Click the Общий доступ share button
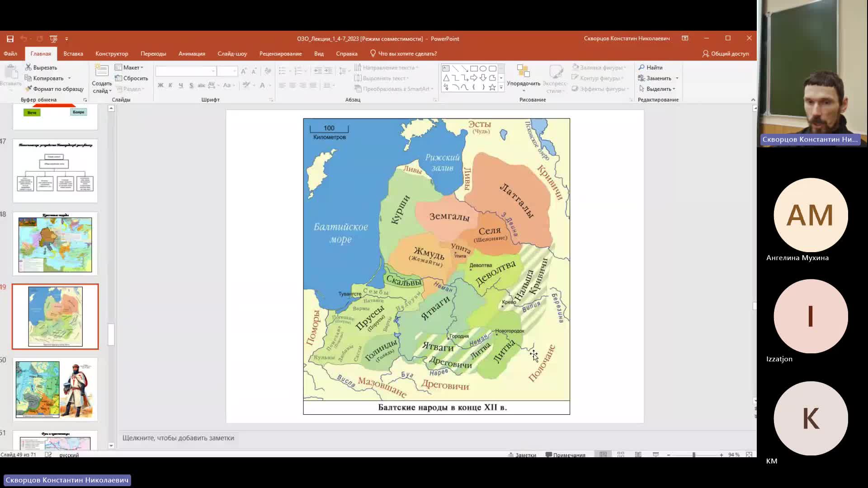868x488 pixels. click(726, 53)
